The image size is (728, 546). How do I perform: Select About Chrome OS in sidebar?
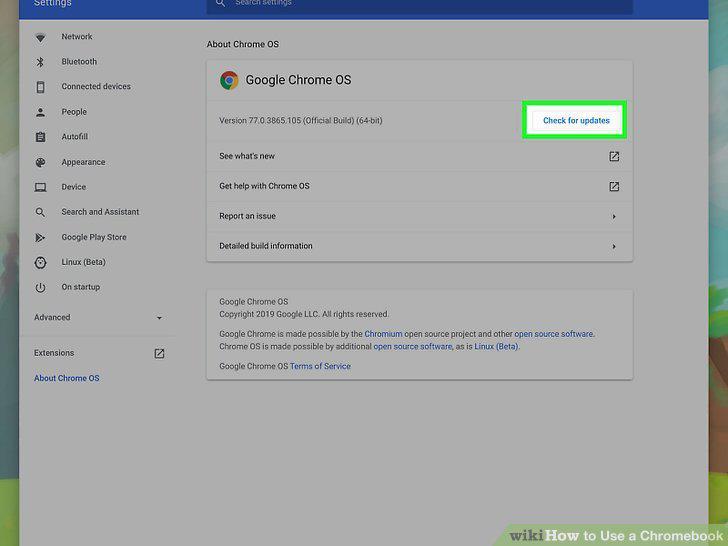click(x=66, y=378)
